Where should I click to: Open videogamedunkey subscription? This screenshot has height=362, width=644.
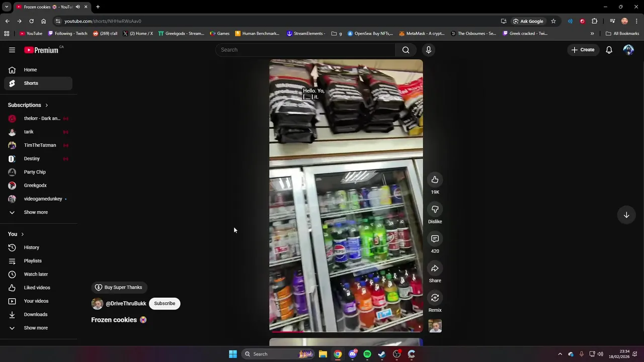[x=38, y=199]
